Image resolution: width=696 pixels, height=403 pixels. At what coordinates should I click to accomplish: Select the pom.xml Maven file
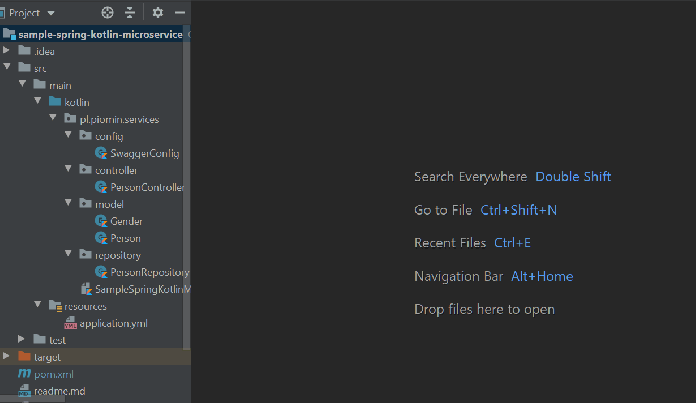53,374
